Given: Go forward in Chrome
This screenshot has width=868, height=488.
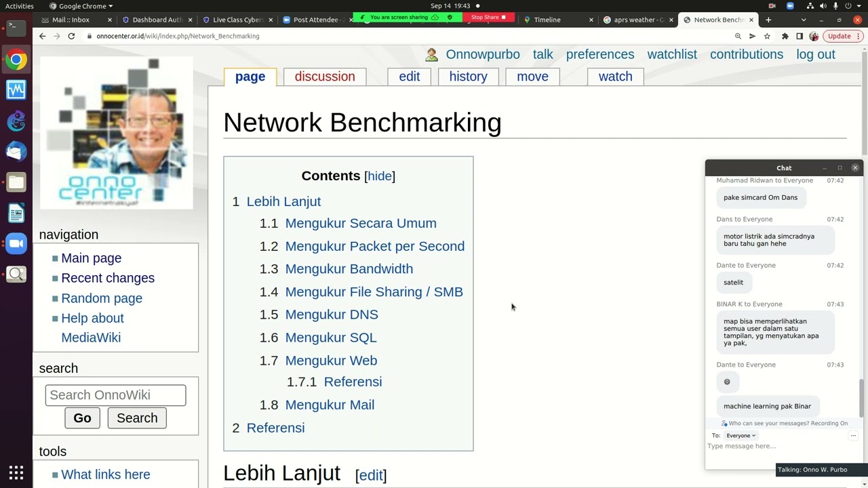Looking at the screenshot, I should pyautogui.click(x=57, y=36).
